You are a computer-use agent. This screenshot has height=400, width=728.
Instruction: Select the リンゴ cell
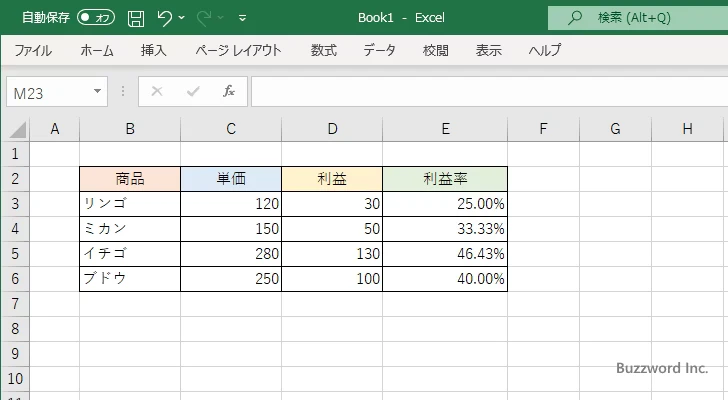pos(130,204)
